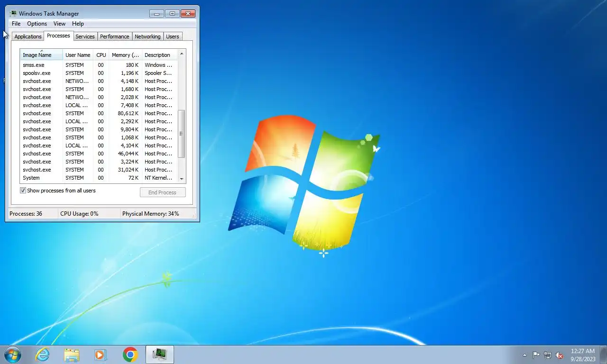Image resolution: width=607 pixels, height=364 pixels.
Task: Click the process list scrollbar thumb
Action: coord(181,134)
